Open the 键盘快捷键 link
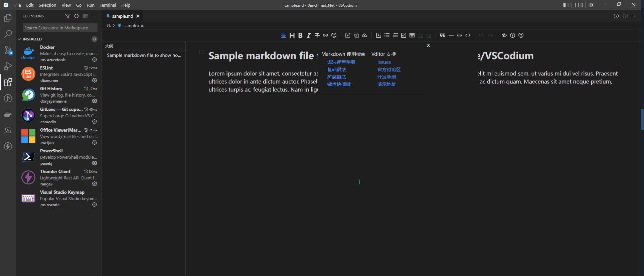This screenshot has height=276, width=644. [339, 84]
